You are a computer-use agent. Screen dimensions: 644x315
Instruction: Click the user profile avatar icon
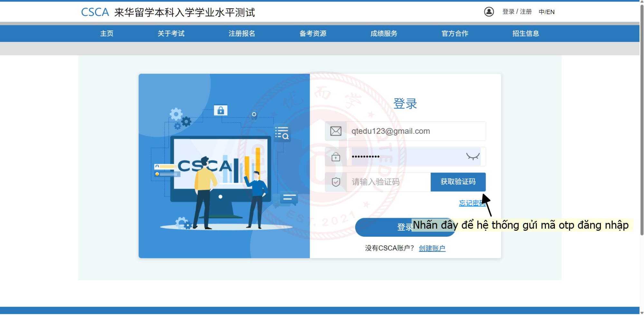pyautogui.click(x=489, y=12)
